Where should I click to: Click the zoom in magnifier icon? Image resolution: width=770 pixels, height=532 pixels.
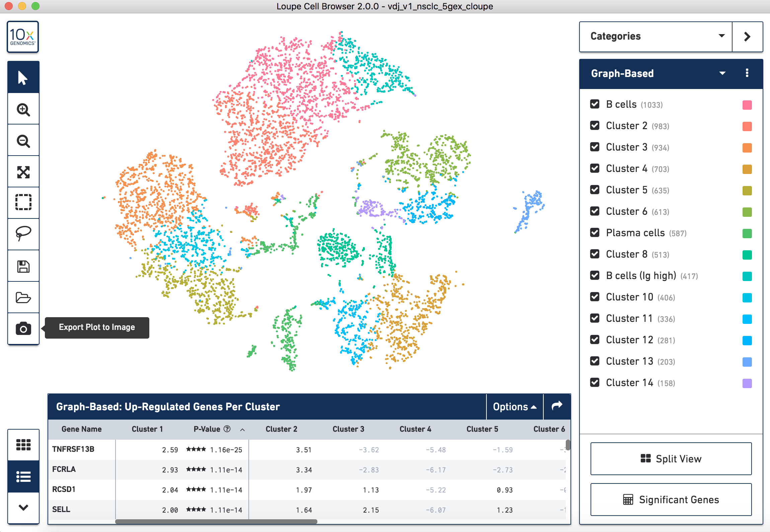click(x=23, y=109)
